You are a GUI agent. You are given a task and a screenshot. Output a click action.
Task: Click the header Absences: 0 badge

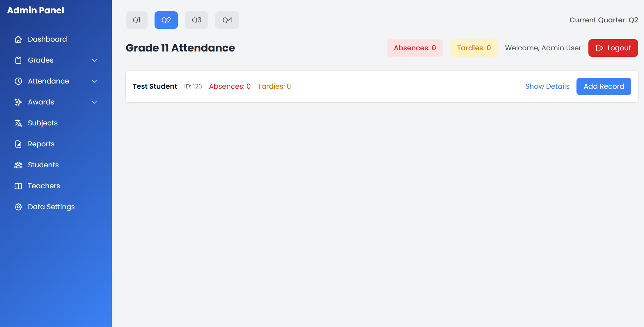coord(415,48)
